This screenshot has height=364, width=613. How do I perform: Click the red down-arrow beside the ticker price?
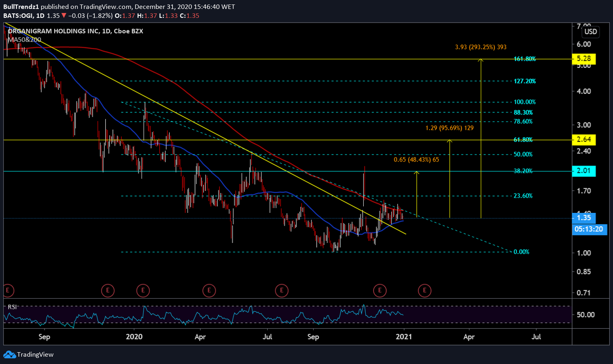click(64, 15)
